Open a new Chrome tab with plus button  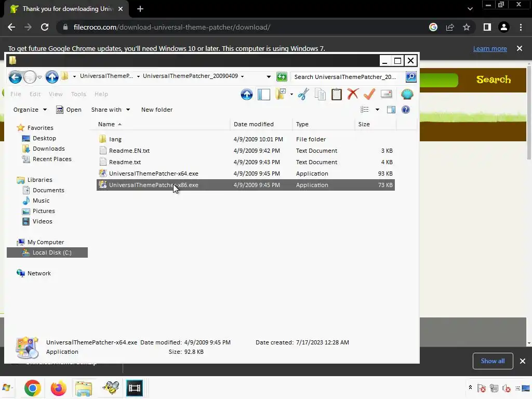[140, 9]
